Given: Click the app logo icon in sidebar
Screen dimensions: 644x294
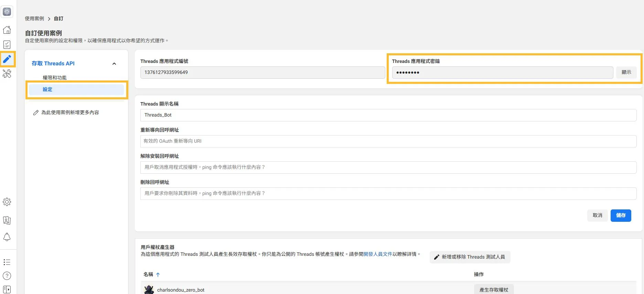Looking at the screenshot, I should click(x=7, y=12).
